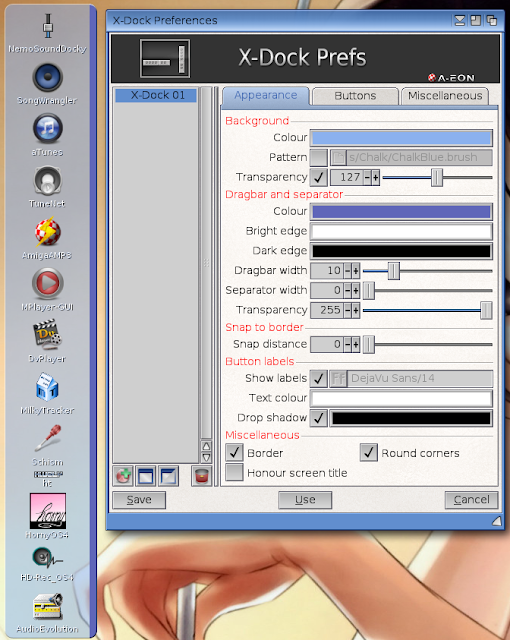Switch to the Appearance tab
The width and height of the screenshot is (510, 640).
tap(266, 96)
